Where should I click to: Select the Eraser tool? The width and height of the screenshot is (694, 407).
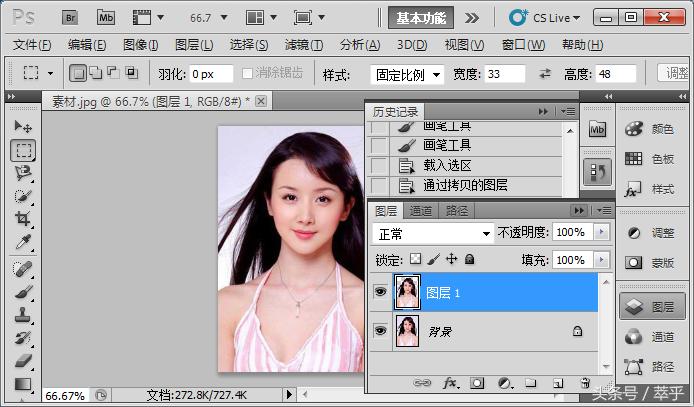click(23, 361)
